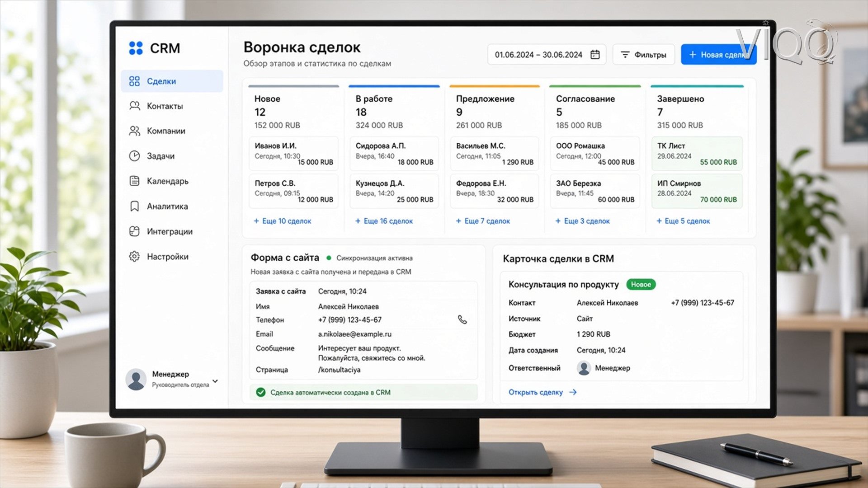Expand Еще 16 сделок in В работе
The height and width of the screenshot is (488, 868).
point(384,221)
